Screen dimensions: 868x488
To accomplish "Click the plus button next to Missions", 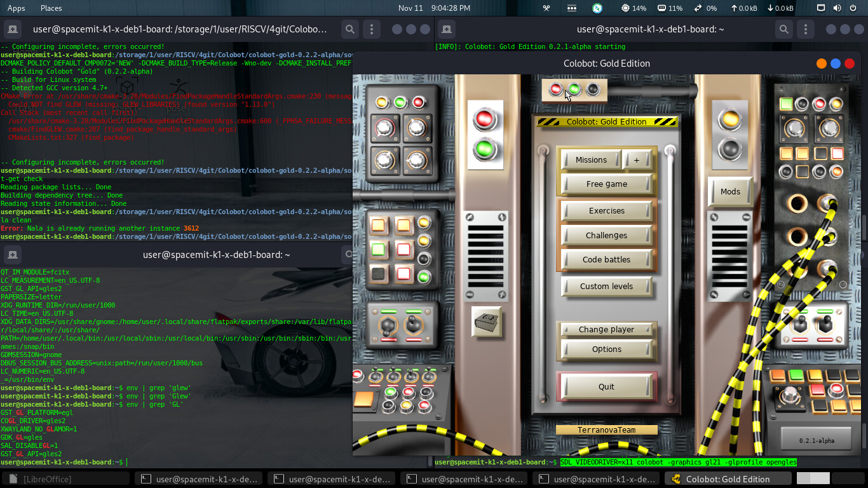I will pos(637,160).
